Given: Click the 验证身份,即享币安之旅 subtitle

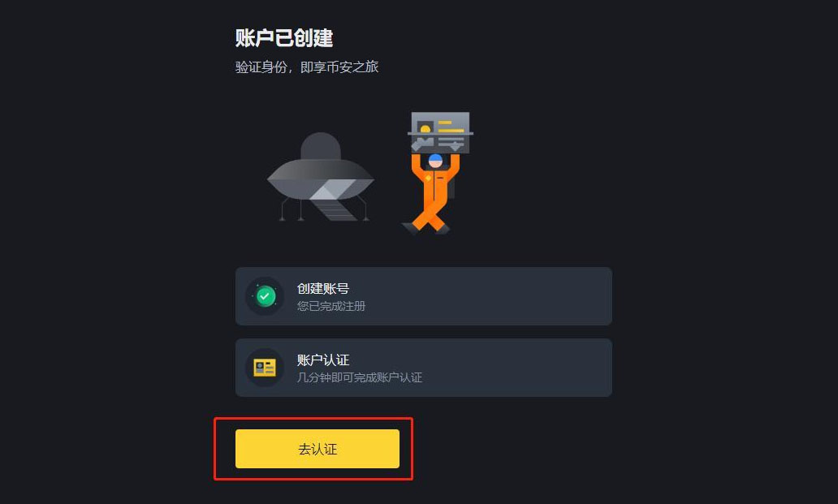Looking at the screenshot, I should coord(307,67).
